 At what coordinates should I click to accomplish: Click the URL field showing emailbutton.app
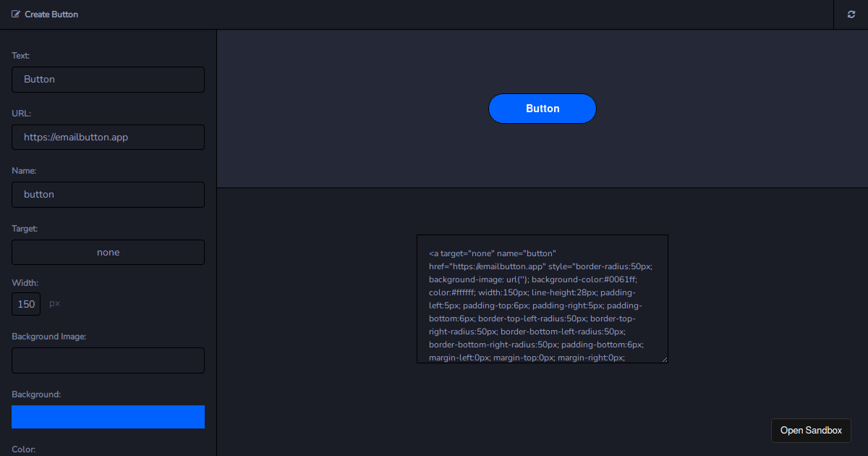tap(107, 137)
